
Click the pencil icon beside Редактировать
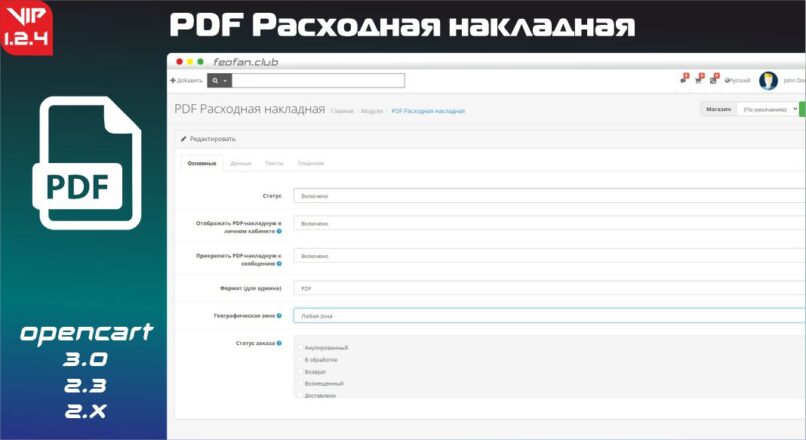184,139
